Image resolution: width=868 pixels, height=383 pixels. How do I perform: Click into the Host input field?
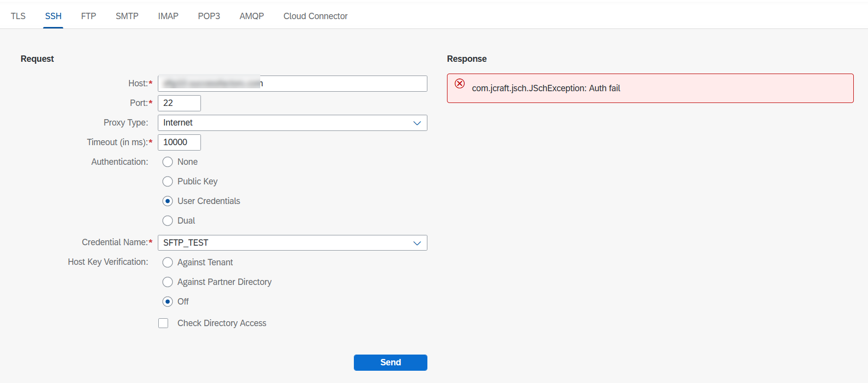293,83
